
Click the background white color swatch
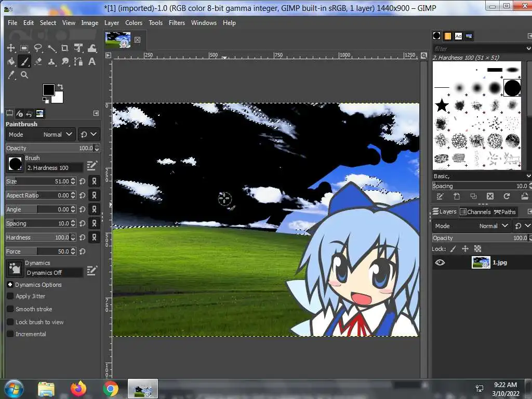pyautogui.click(x=58, y=98)
